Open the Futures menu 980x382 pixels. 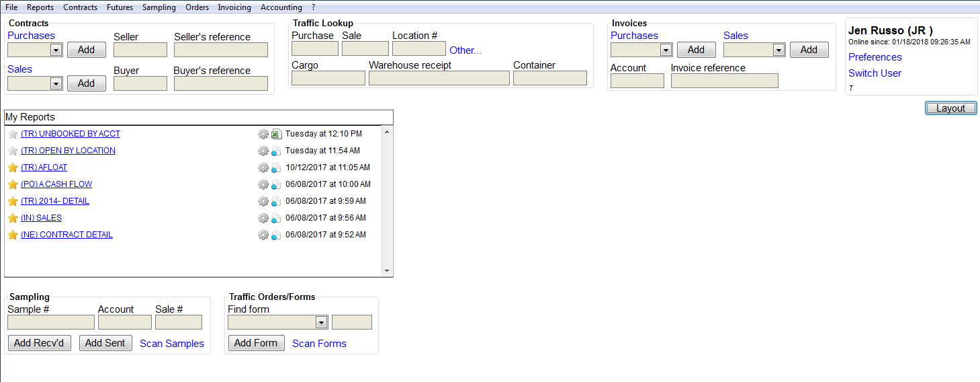[x=120, y=7]
